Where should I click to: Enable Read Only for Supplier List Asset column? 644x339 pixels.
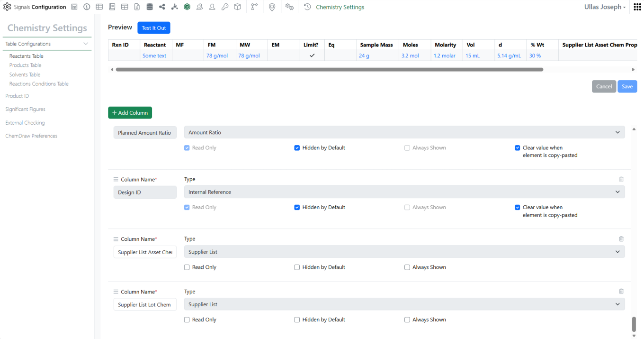pyautogui.click(x=187, y=267)
